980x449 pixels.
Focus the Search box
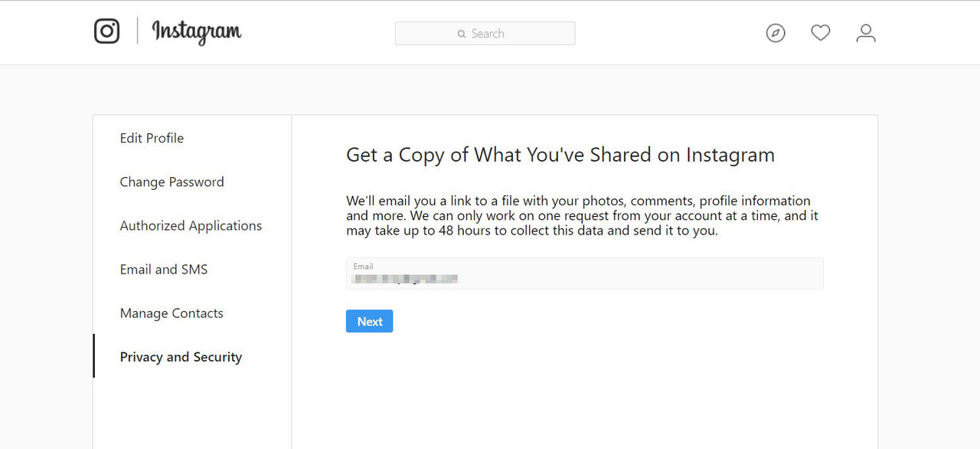coord(485,34)
